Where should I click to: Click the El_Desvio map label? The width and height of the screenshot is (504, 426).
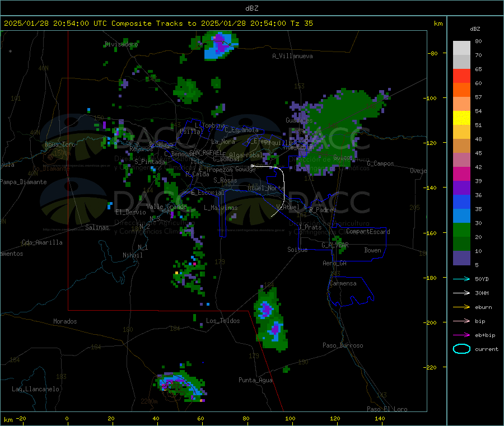(x=130, y=212)
